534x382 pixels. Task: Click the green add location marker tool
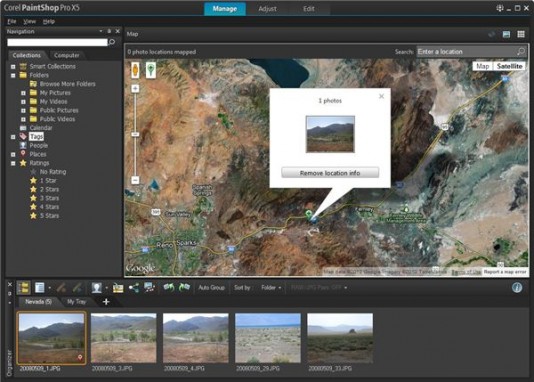151,70
